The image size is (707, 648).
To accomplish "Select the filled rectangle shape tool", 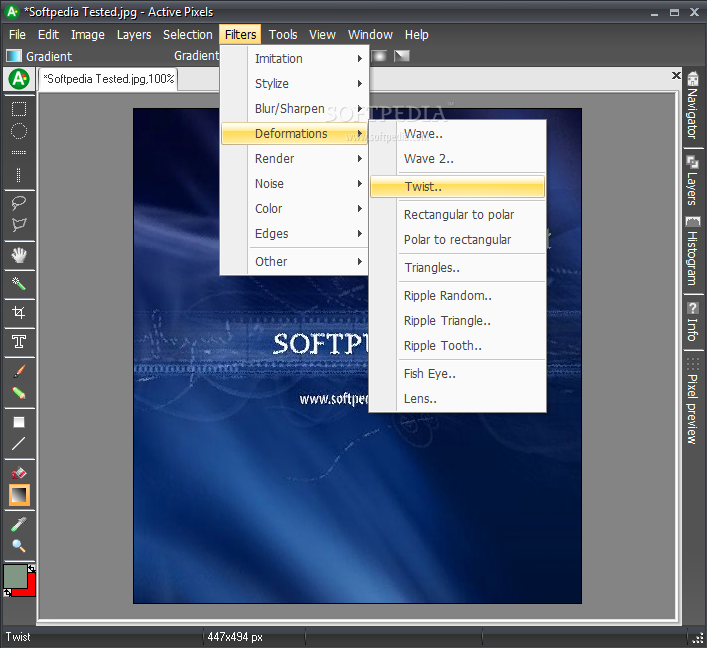I will tap(18, 422).
